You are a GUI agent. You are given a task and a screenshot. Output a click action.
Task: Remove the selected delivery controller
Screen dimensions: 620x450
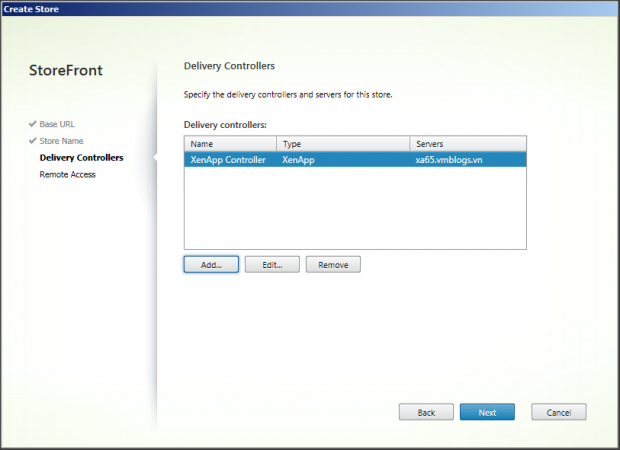[333, 265]
